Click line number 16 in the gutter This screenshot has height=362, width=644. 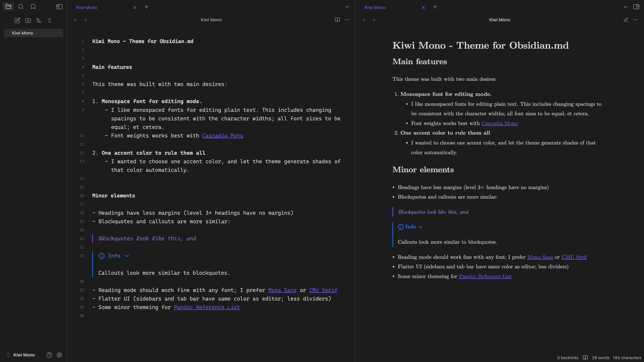pos(82,196)
